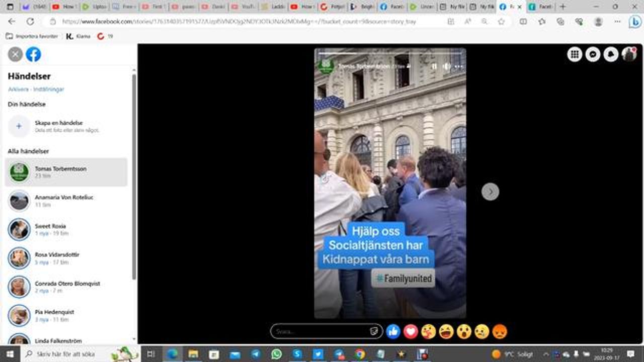Click the Svara reply input field
This screenshot has height=362, width=644.
[x=322, y=331]
